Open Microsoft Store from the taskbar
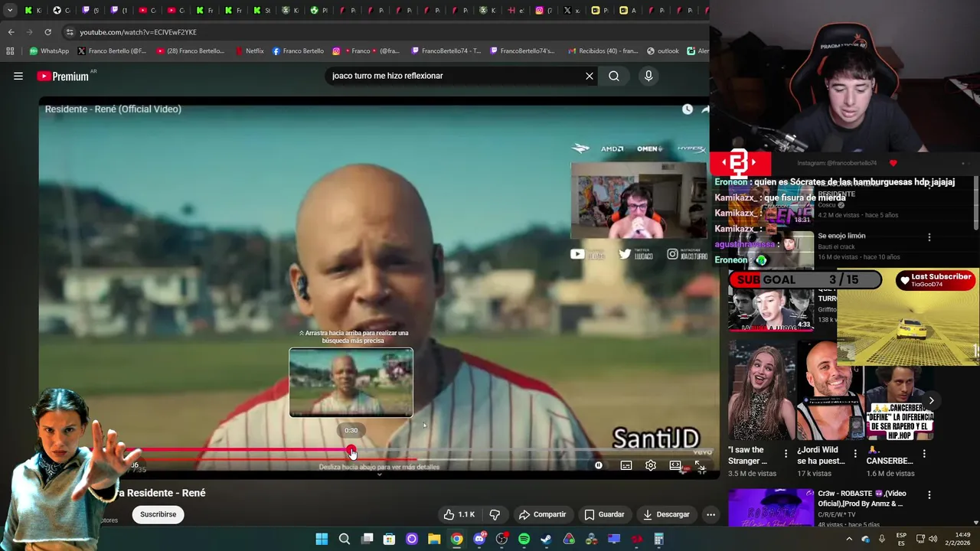Viewport: 980px width, 551px height. tap(389, 540)
